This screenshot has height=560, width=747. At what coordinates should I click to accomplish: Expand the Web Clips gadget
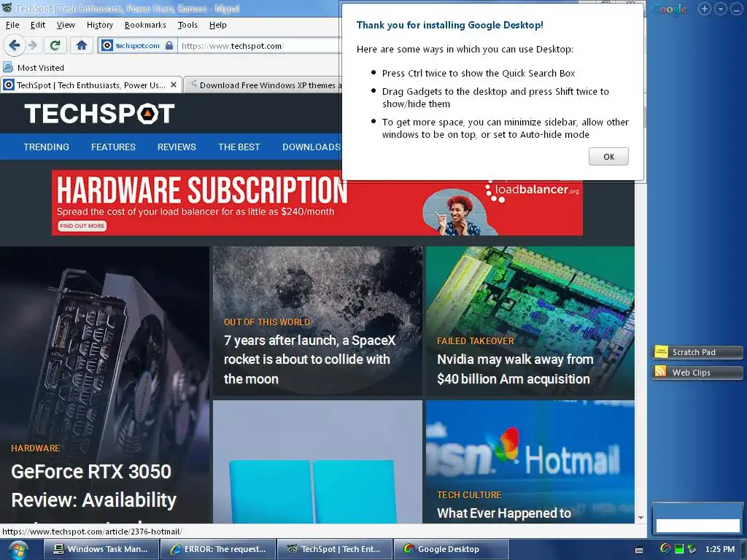[697, 373]
